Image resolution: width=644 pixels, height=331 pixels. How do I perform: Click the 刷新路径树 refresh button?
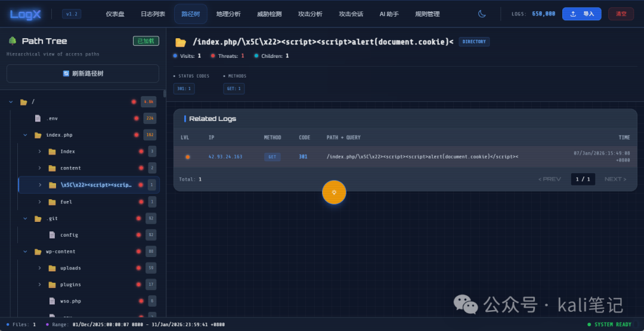coord(83,73)
